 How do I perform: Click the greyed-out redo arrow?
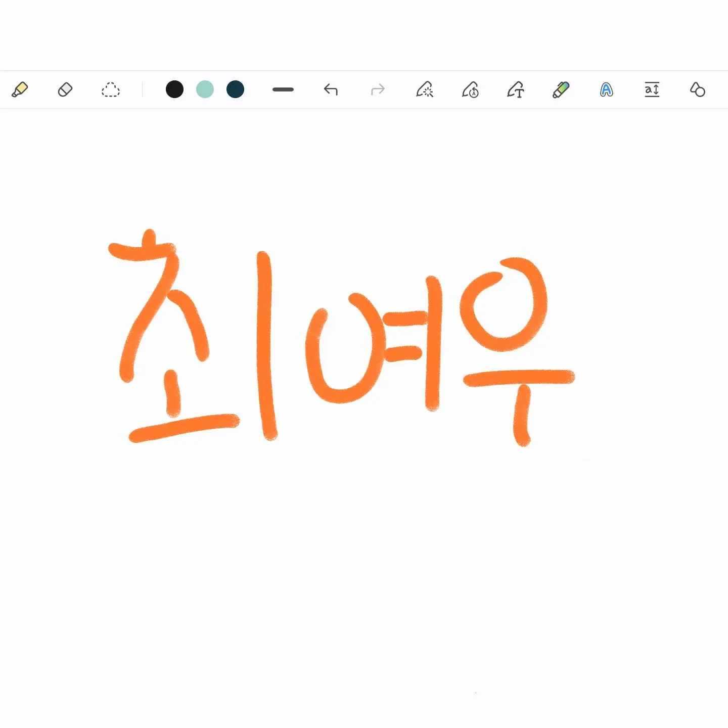[x=378, y=89]
